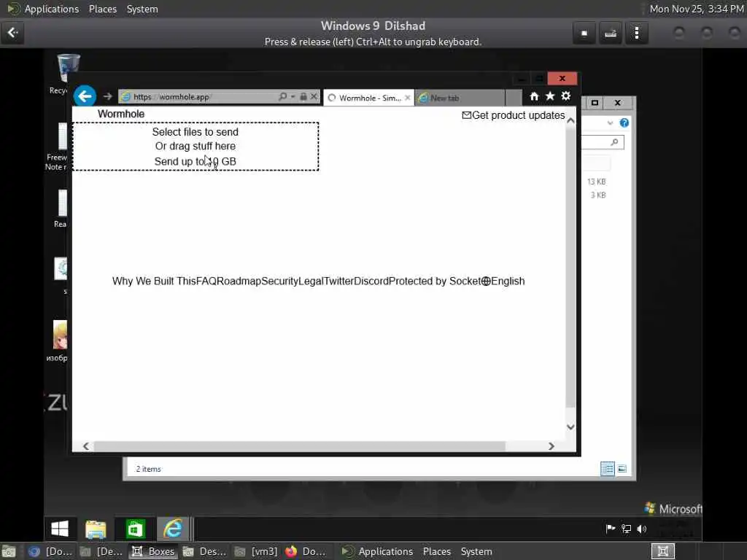This screenshot has width=747, height=560.
Task: Switch to the New tab tab
Action: point(460,98)
